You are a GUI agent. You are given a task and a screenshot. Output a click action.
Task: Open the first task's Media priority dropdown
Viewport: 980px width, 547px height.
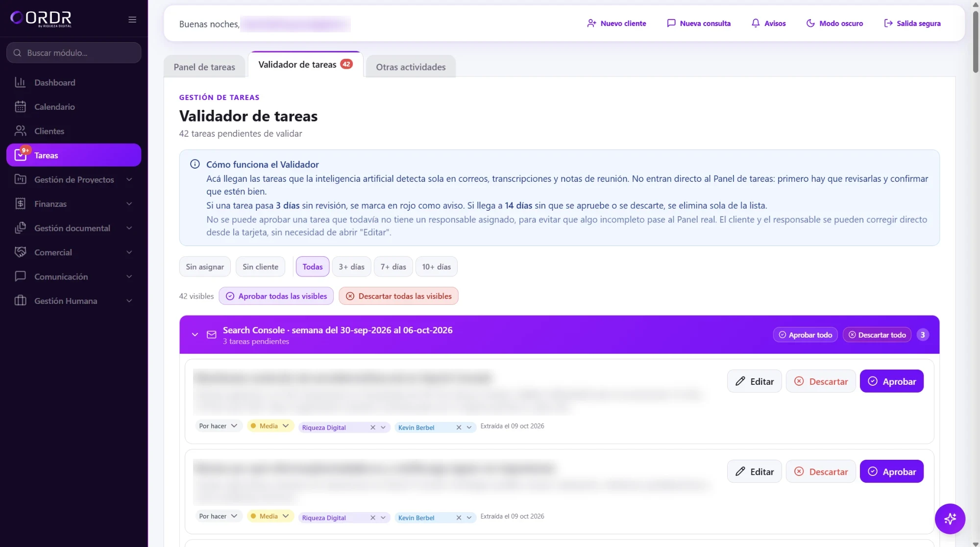pos(270,426)
